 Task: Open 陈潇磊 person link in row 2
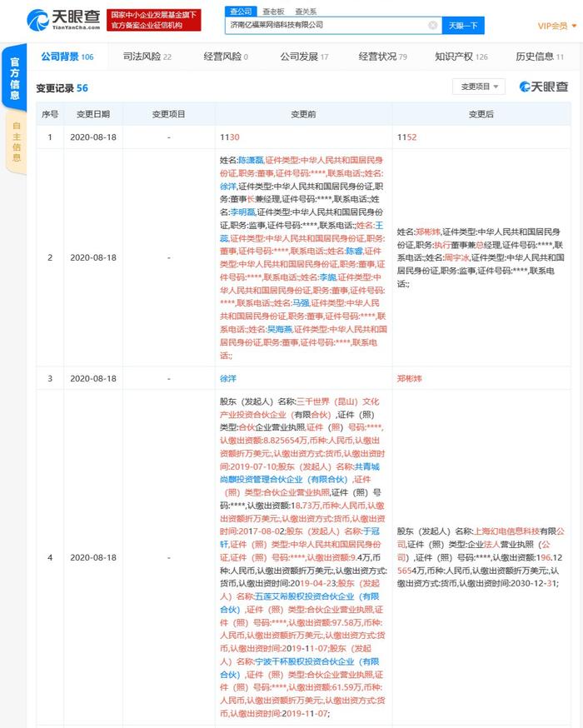click(252, 160)
